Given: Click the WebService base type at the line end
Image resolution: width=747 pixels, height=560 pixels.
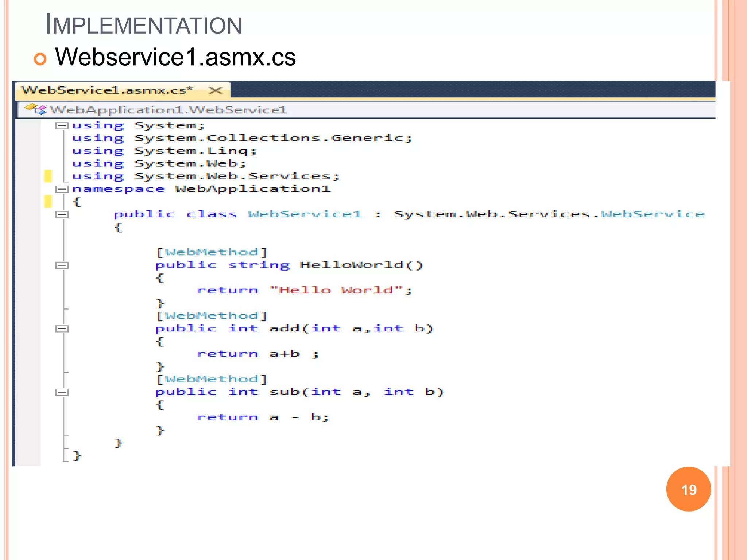Looking at the screenshot, I should point(653,214).
